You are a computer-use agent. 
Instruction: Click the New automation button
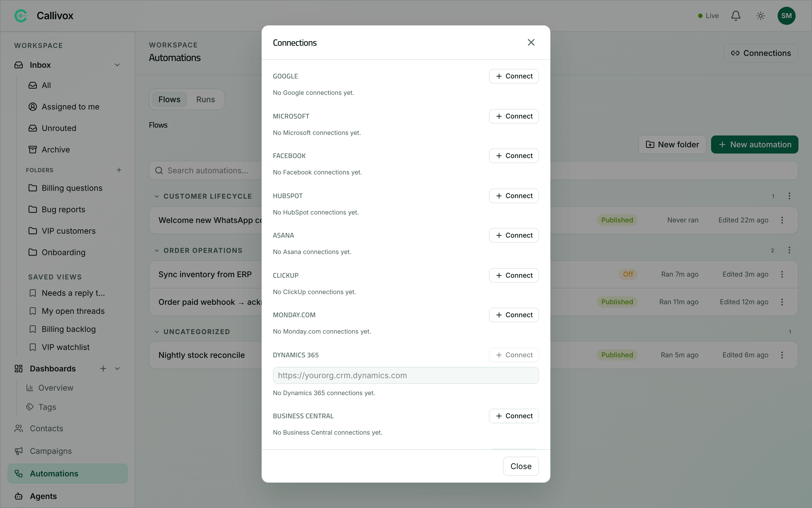tap(754, 144)
